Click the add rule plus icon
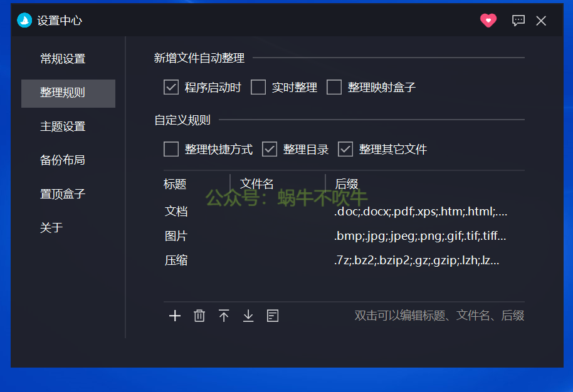 175,316
